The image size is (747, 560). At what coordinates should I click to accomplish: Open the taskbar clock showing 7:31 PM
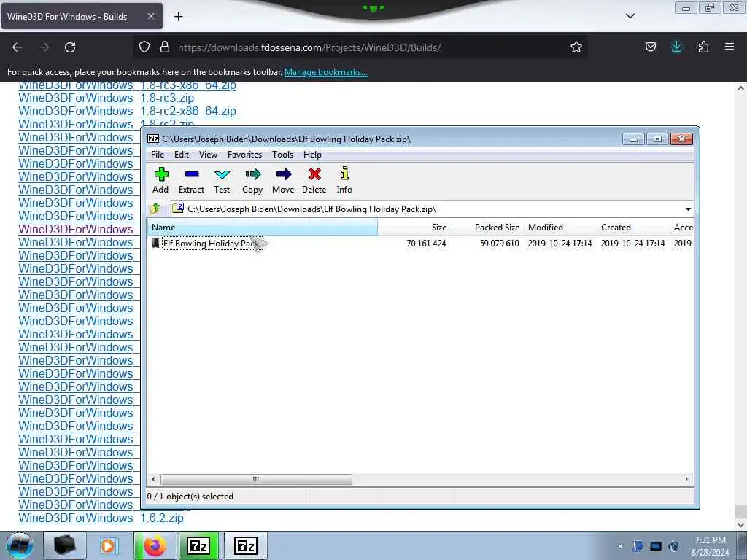[x=710, y=546]
